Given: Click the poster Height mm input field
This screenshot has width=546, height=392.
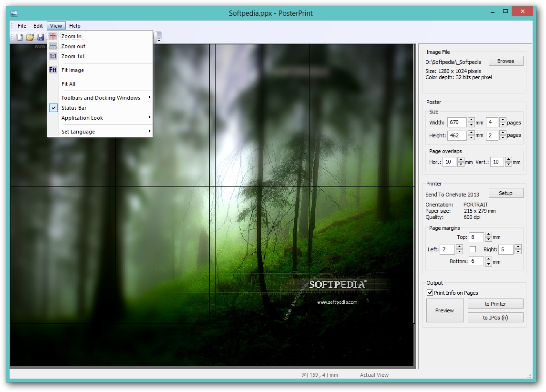Looking at the screenshot, I should (457, 135).
